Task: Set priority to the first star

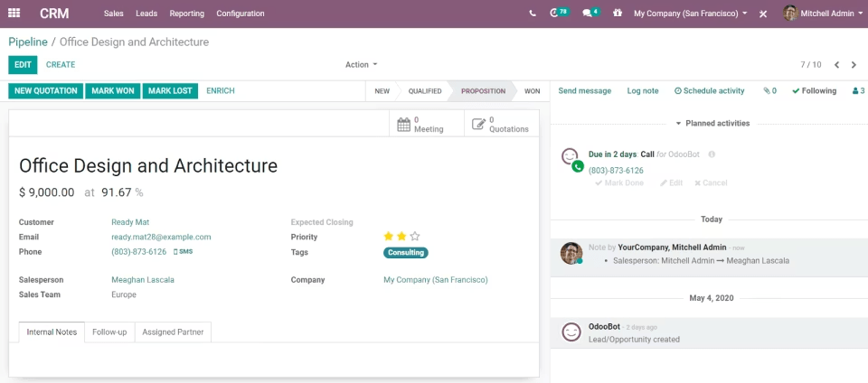Action: click(x=389, y=237)
